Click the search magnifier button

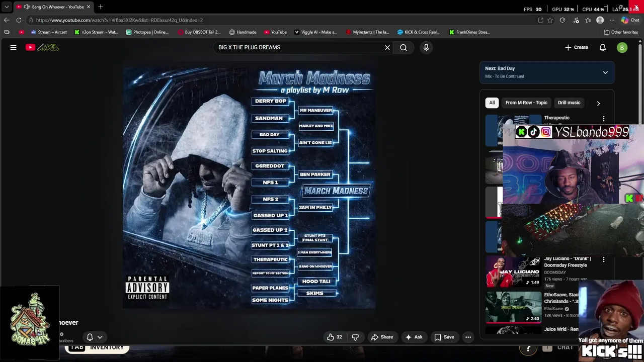point(404,47)
